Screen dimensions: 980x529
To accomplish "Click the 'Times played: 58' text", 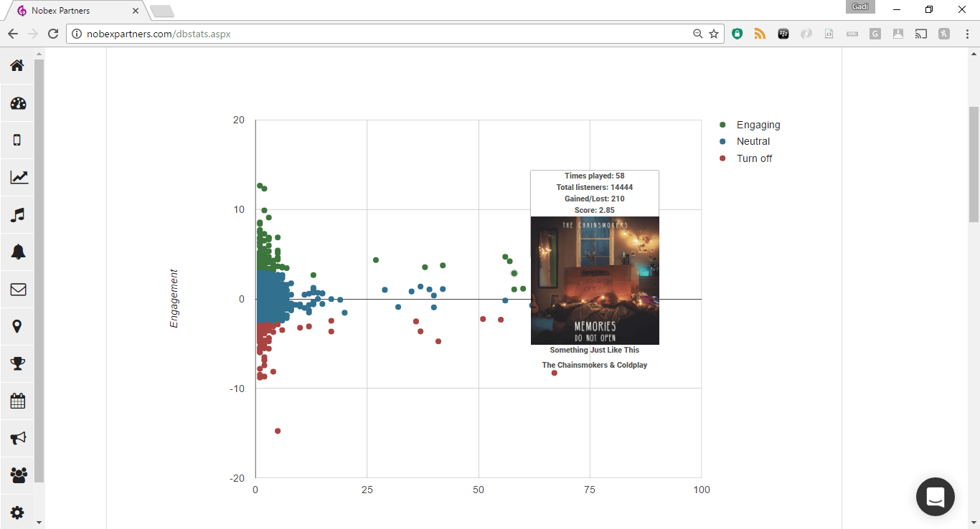I will 595,176.
